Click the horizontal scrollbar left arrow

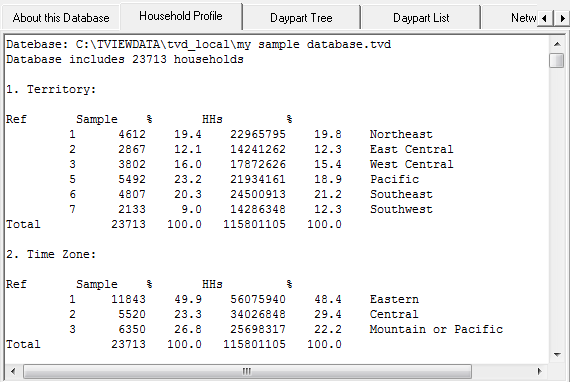(13, 371)
